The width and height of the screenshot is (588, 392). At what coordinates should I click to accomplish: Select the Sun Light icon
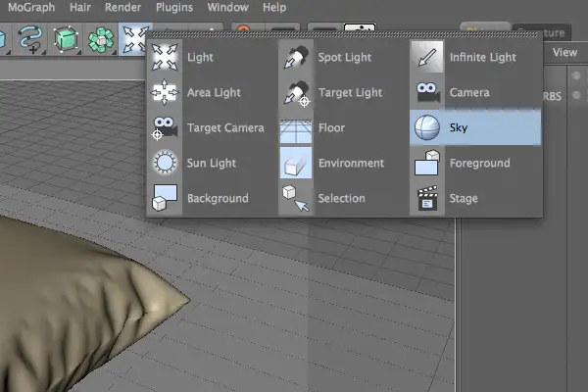point(165,163)
